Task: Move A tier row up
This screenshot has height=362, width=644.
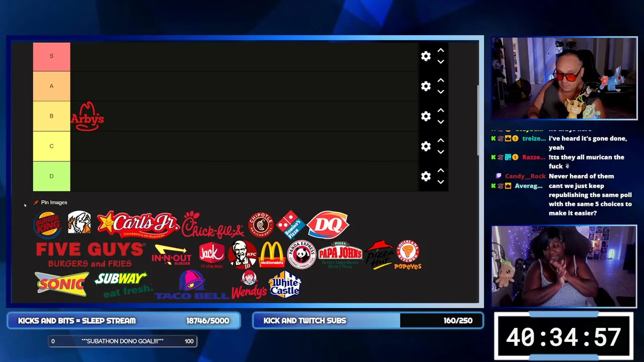Action: click(441, 80)
